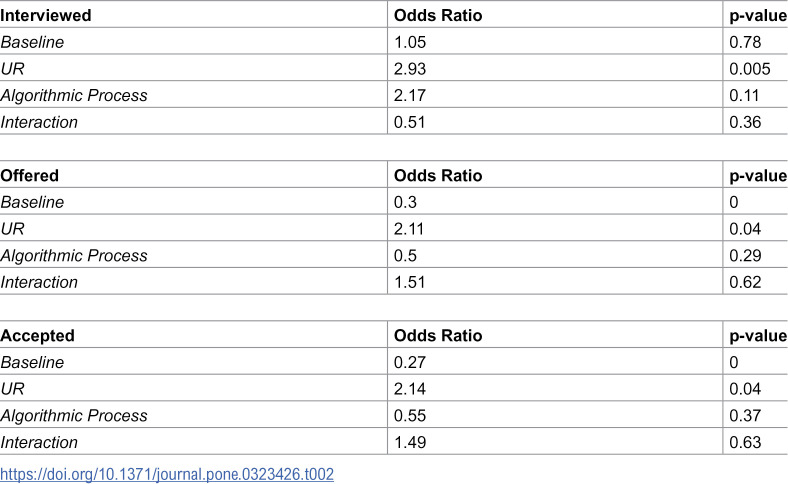Click the Interviewed UR odds ratio 2.93
Image resolution: width=788 pixels, height=484 pixels.
(x=410, y=69)
